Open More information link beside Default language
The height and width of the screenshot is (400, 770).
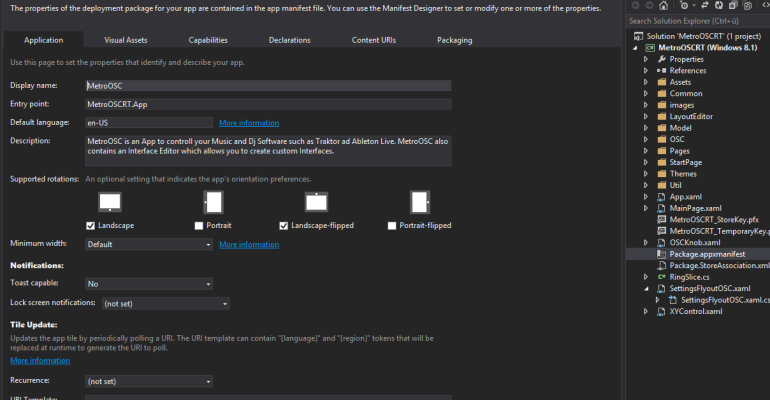coord(249,123)
